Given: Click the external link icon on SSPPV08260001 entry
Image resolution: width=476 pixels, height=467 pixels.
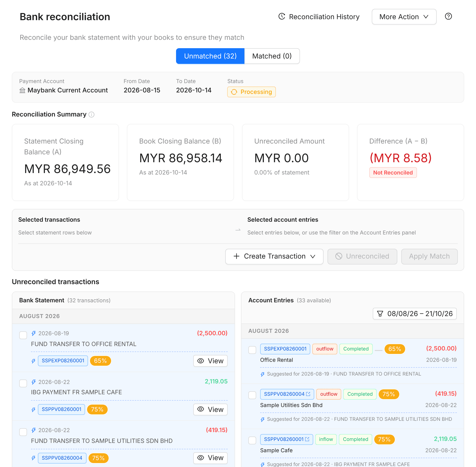Looking at the screenshot, I should 307,439.
